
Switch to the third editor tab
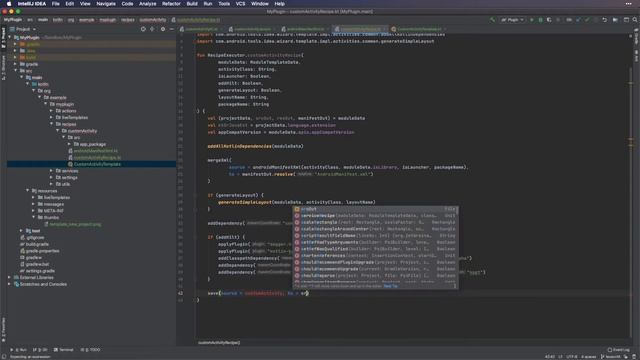304,29
